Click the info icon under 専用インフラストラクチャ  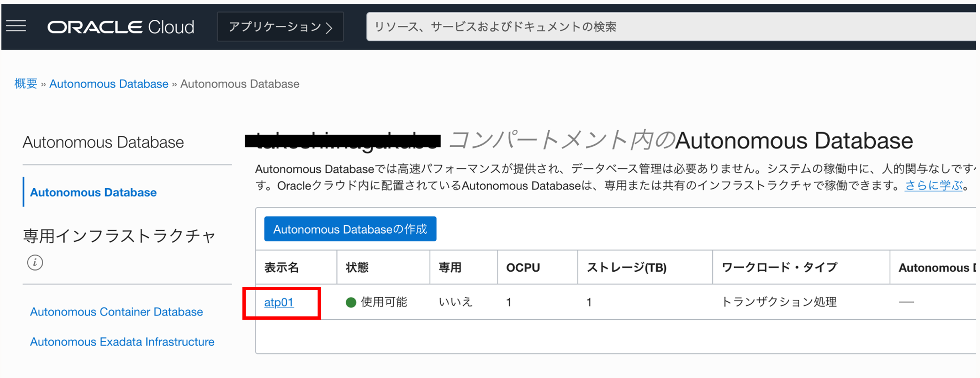pos(35,262)
